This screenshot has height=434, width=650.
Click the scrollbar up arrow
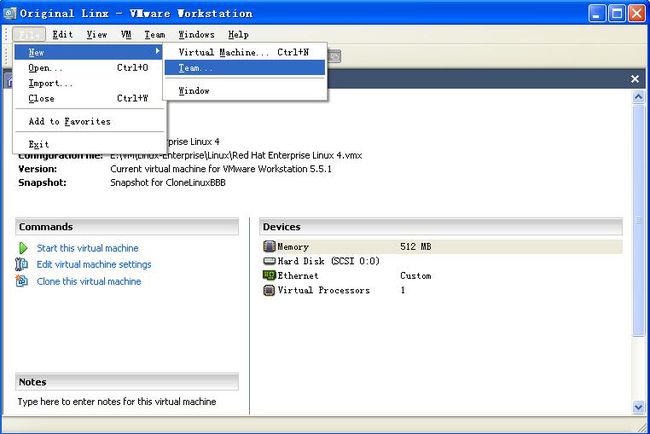[638, 97]
